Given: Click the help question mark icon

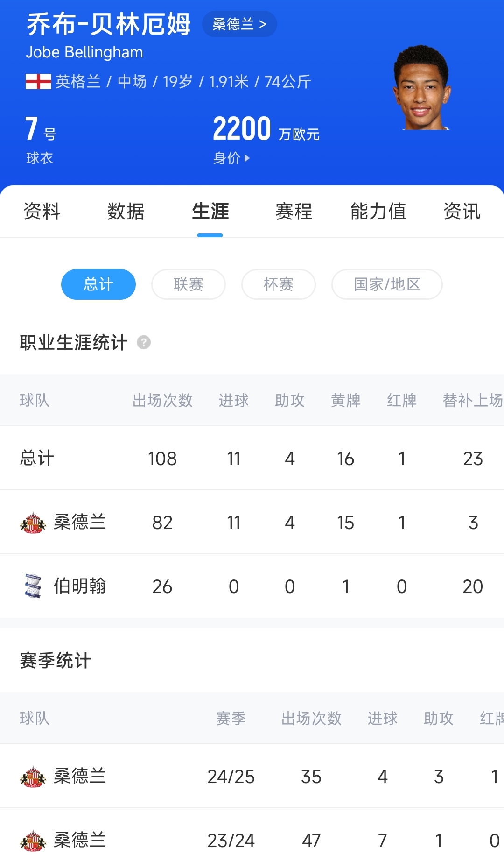Looking at the screenshot, I should 144,342.
